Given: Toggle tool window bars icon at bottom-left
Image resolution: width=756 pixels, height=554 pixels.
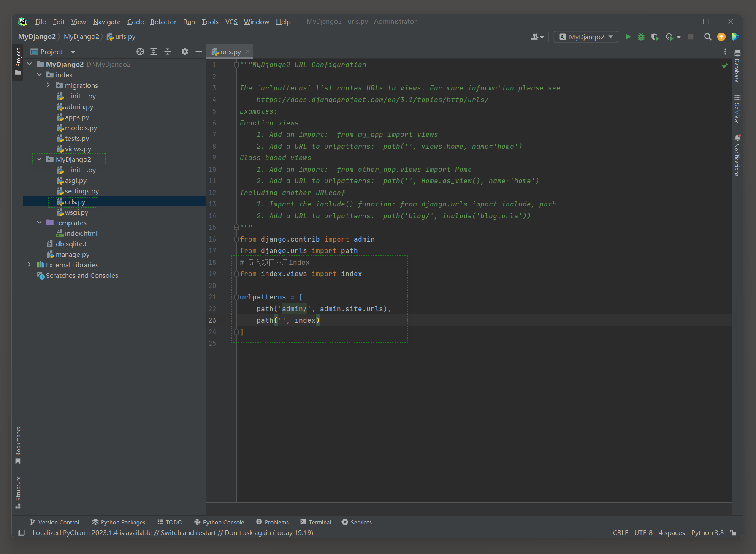Looking at the screenshot, I should [x=22, y=533].
